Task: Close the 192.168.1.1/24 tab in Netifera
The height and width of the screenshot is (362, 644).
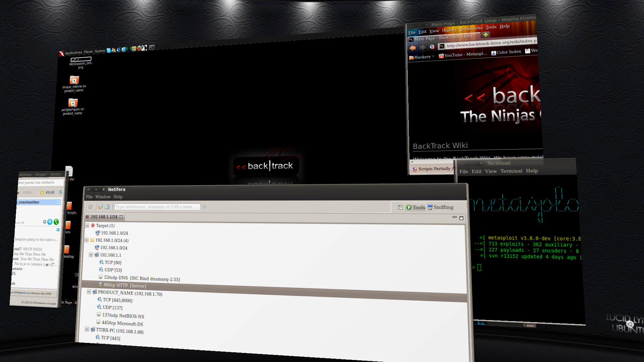Action: (121, 217)
